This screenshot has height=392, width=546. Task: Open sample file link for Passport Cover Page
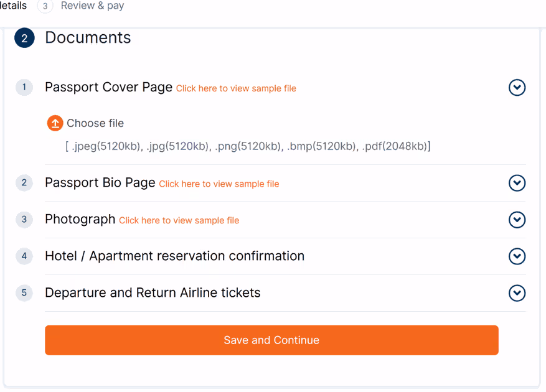(x=236, y=88)
